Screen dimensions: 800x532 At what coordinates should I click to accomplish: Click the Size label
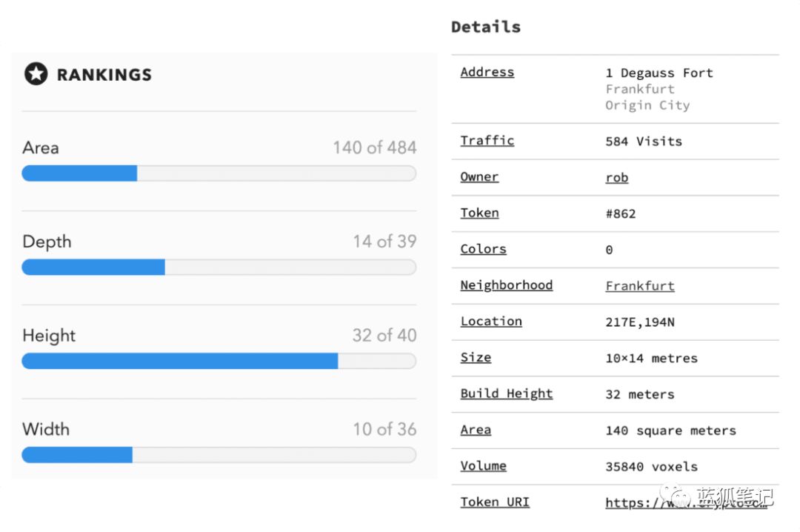pyautogui.click(x=476, y=357)
